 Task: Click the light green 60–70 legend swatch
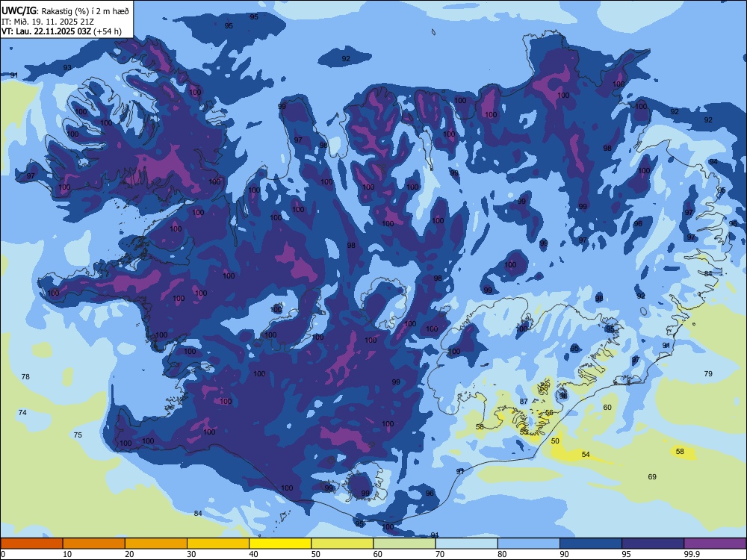point(404,544)
